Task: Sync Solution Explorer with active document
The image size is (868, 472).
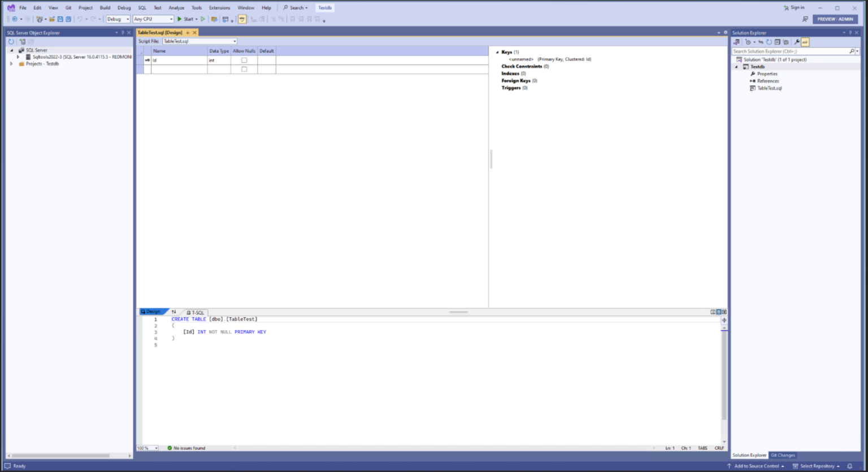Action: tap(761, 41)
